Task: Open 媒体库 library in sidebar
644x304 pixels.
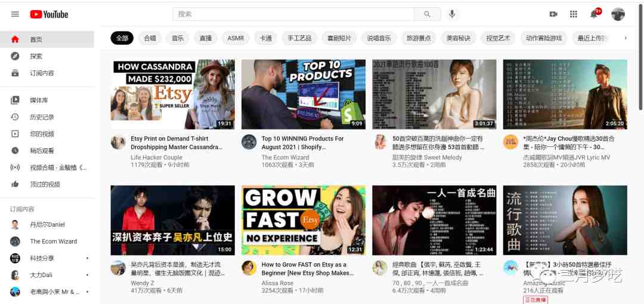Action: (x=47, y=100)
